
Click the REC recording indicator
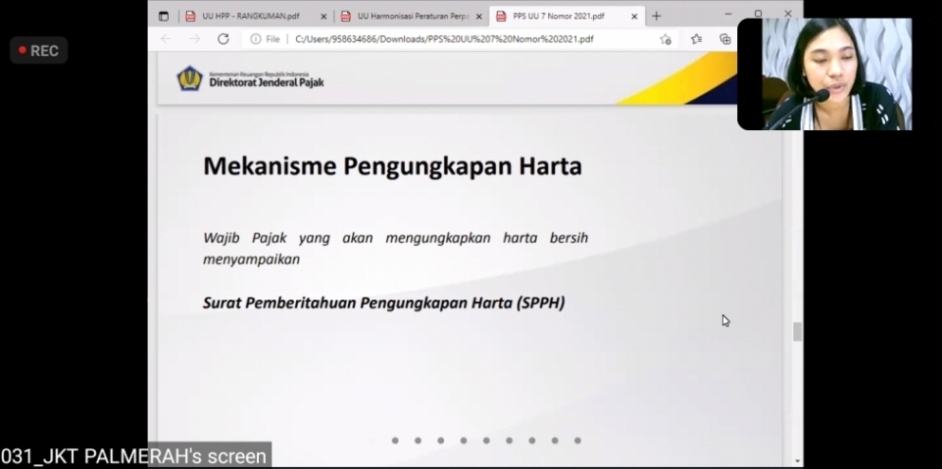tap(39, 51)
